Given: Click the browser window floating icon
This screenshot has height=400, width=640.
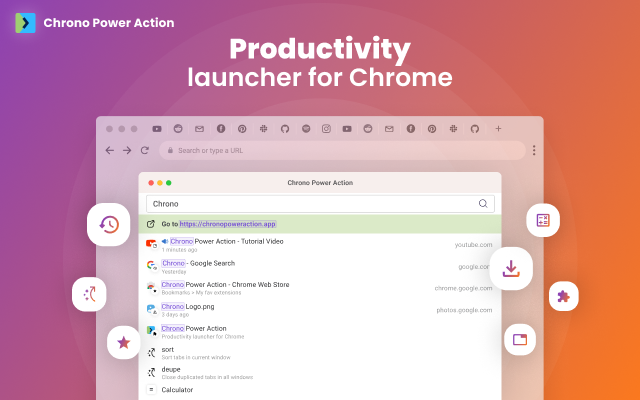Looking at the screenshot, I should coord(520,340).
